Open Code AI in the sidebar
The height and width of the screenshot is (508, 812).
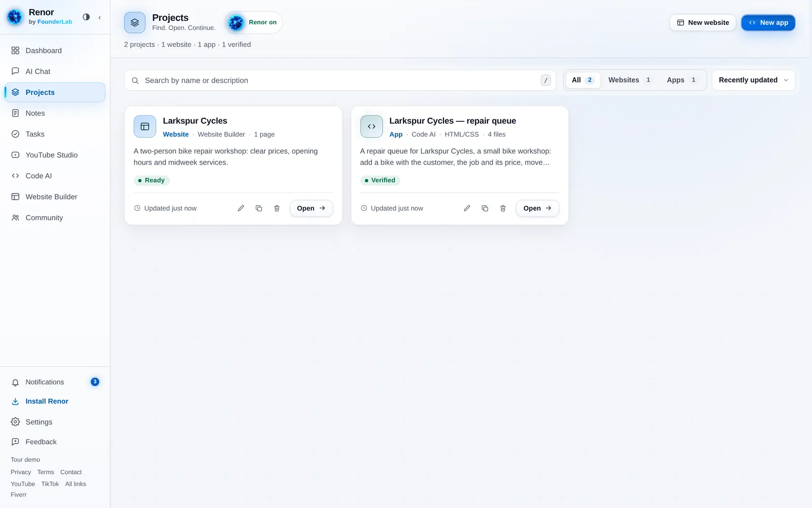55,176
